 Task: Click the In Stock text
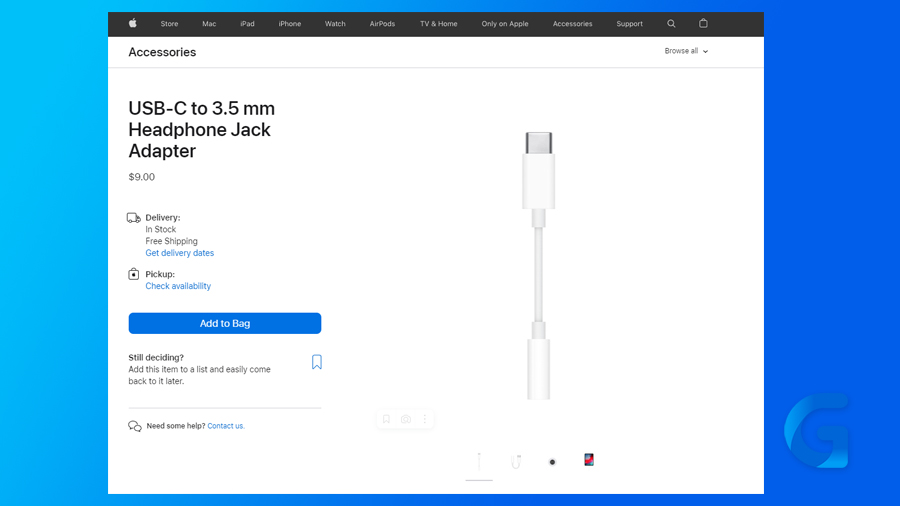(161, 229)
